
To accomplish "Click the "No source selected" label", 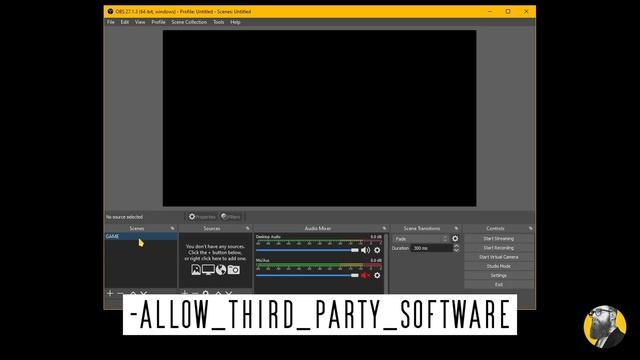I will point(124,217).
